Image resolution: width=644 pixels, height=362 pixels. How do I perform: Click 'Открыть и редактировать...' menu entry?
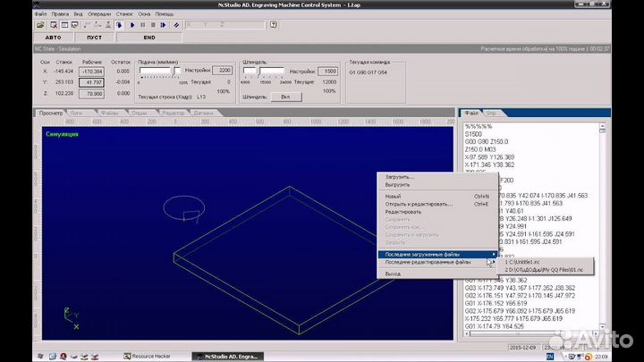[x=418, y=203]
